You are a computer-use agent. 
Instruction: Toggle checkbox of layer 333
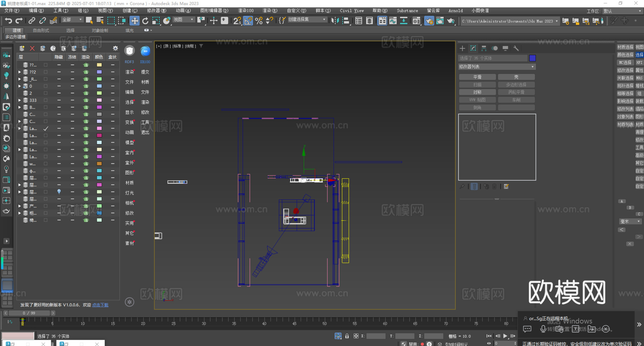coord(45,100)
